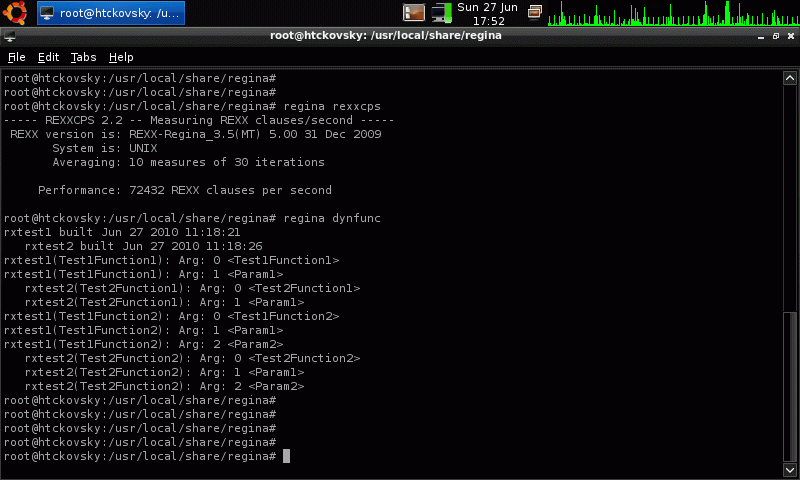Open the network monitor panel icon
This screenshot has width=800, height=480.
tap(441, 13)
